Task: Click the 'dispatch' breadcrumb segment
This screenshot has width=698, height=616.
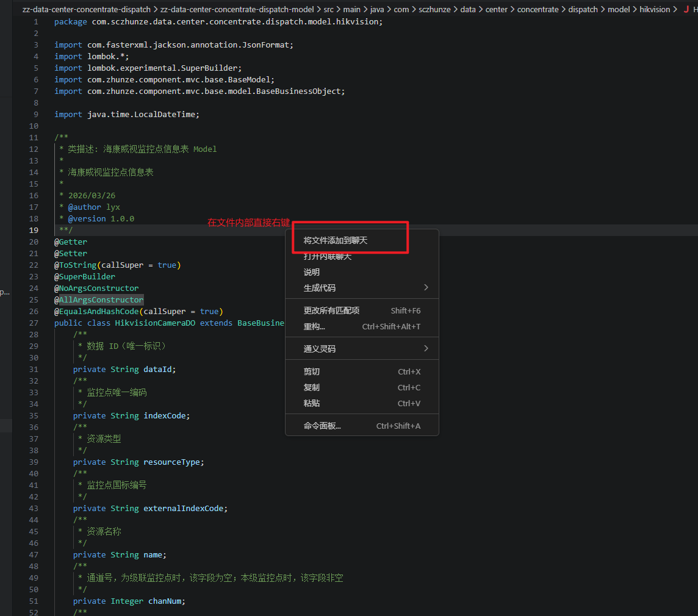Action: [x=583, y=9]
